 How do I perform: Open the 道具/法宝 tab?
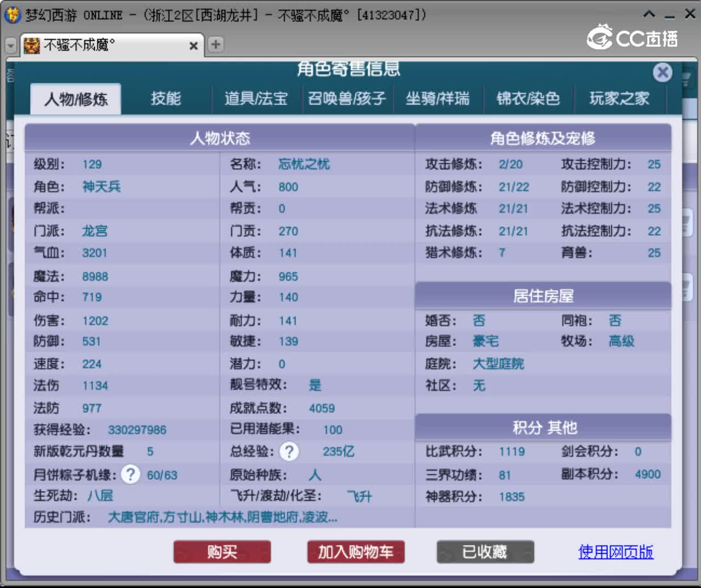(x=256, y=99)
